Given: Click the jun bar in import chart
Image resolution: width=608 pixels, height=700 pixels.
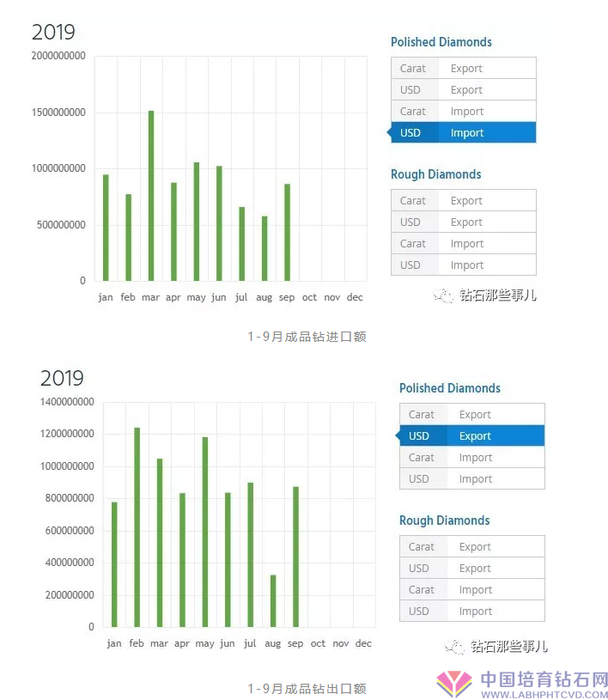Looking at the screenshot, I should (219, 223).
